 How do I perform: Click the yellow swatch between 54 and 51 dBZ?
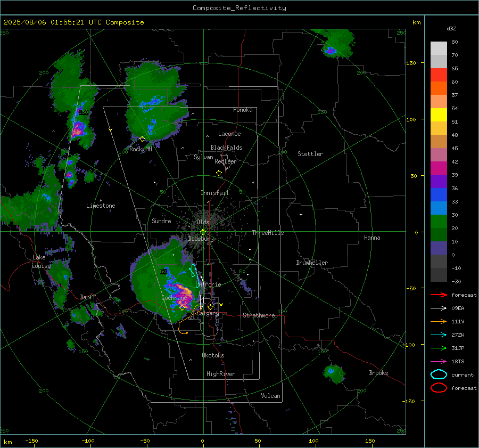tap(439, 115)
